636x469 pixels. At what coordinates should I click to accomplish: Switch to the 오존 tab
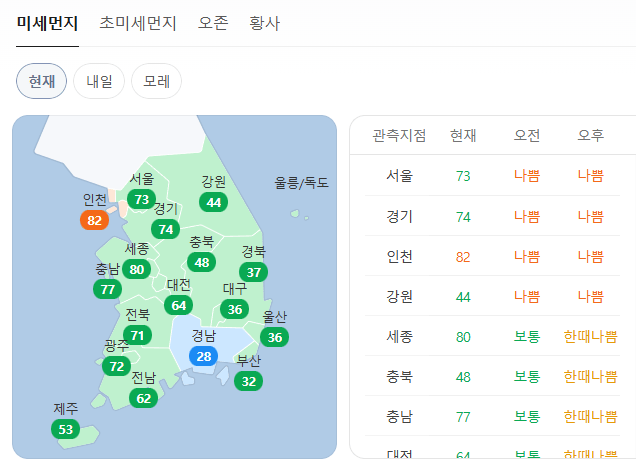click(x=213, y=22)
